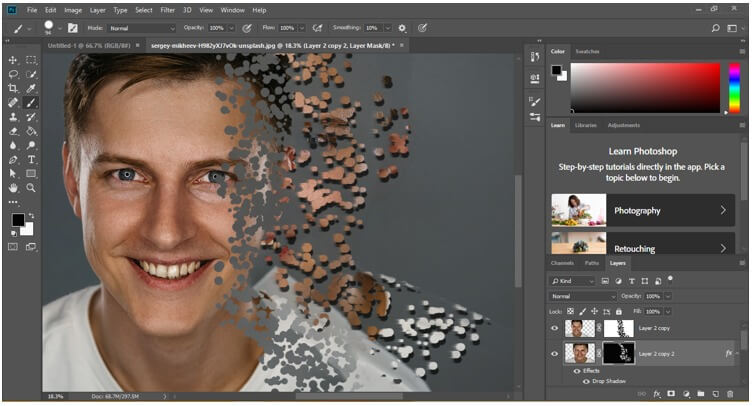Open the Smoothing value dropdown
Viewport: 752px width, 406px height.
tap(388, 28)
